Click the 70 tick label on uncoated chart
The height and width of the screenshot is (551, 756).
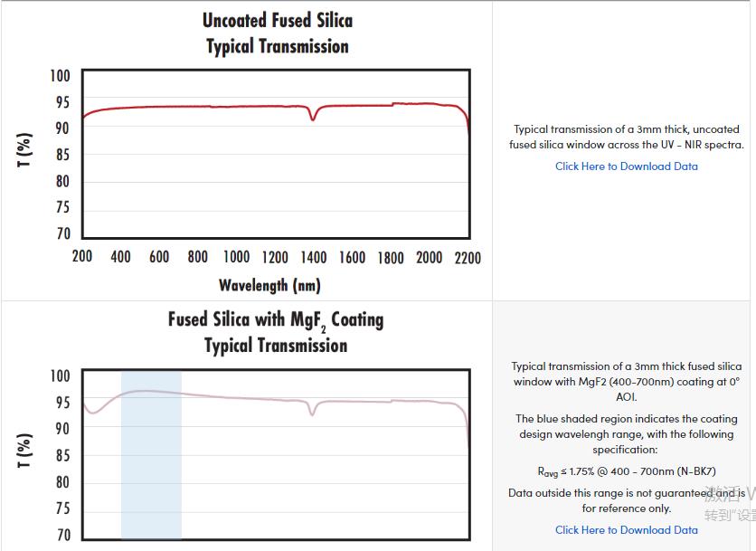pyautogui.click(x=62, y=234)
